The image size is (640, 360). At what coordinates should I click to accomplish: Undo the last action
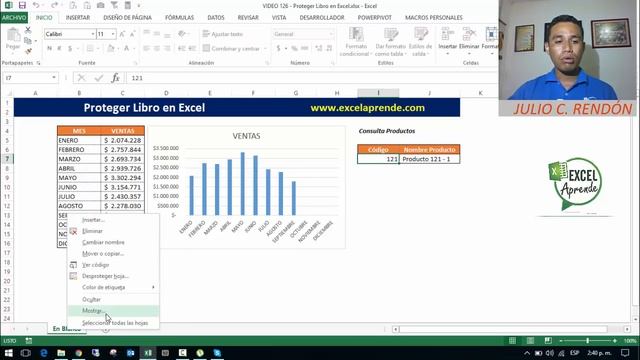tap(36, 5)
